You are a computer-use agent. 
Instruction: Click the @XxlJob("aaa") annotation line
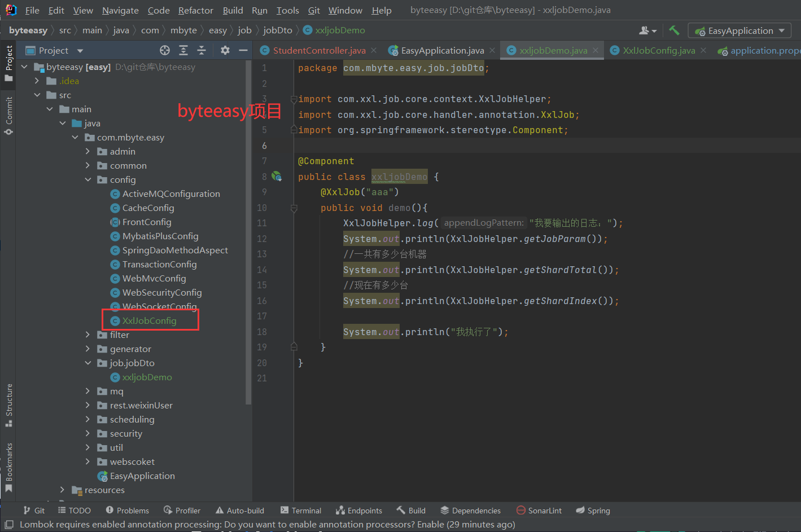(x=360, y=192)
